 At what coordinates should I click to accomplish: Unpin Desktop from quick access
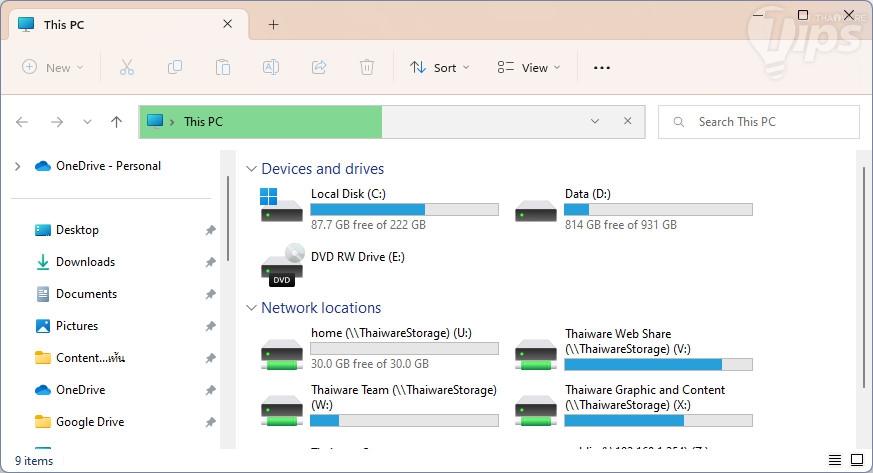pos(210,230)
